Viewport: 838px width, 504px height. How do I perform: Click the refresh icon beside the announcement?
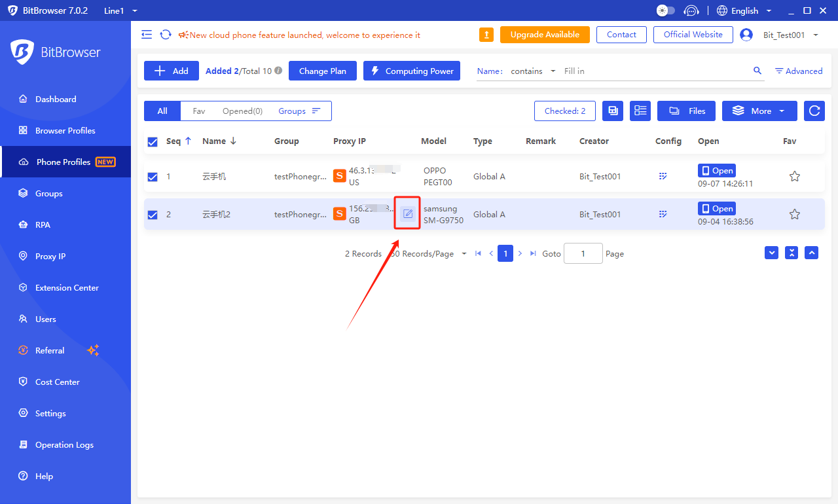pos(166,35)
